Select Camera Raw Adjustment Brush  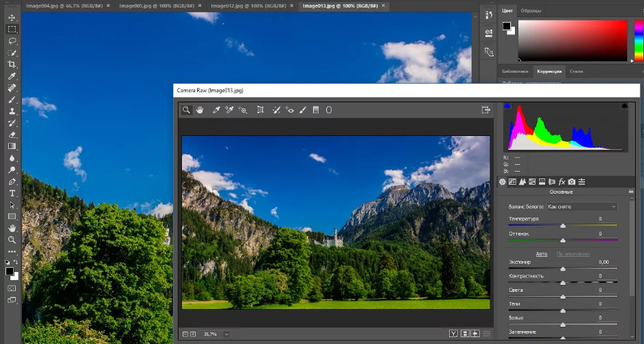coord(303,110)
